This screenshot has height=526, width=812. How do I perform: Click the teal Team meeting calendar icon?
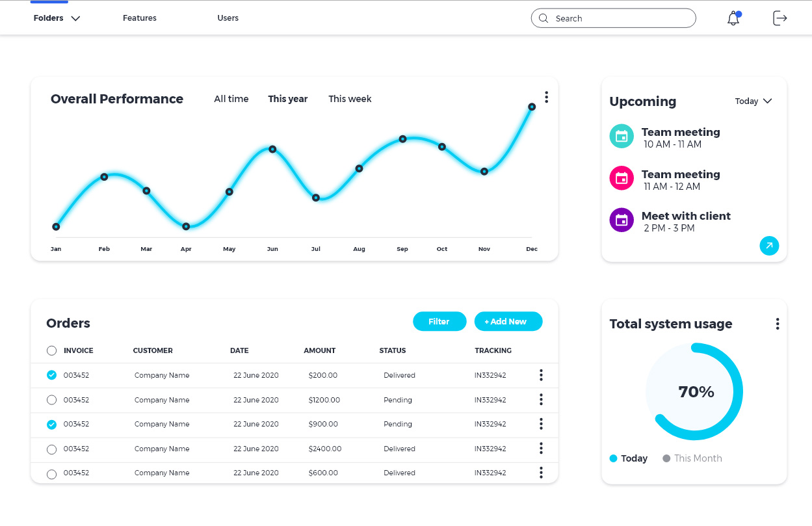click(x=622, y=136)
